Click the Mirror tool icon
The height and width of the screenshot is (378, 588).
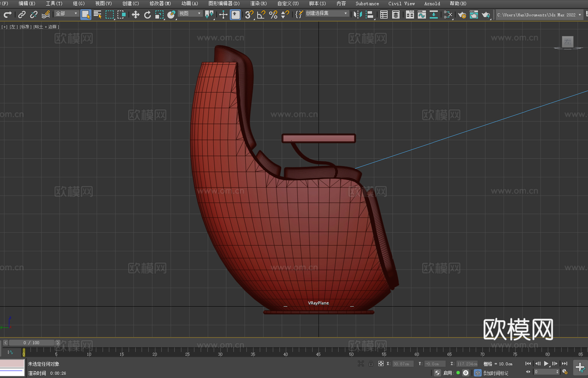358,14
